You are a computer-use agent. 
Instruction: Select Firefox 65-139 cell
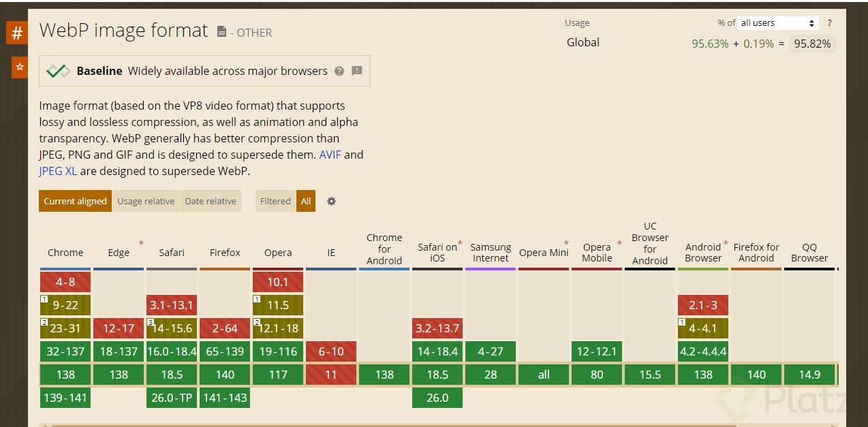pos(225,351)
